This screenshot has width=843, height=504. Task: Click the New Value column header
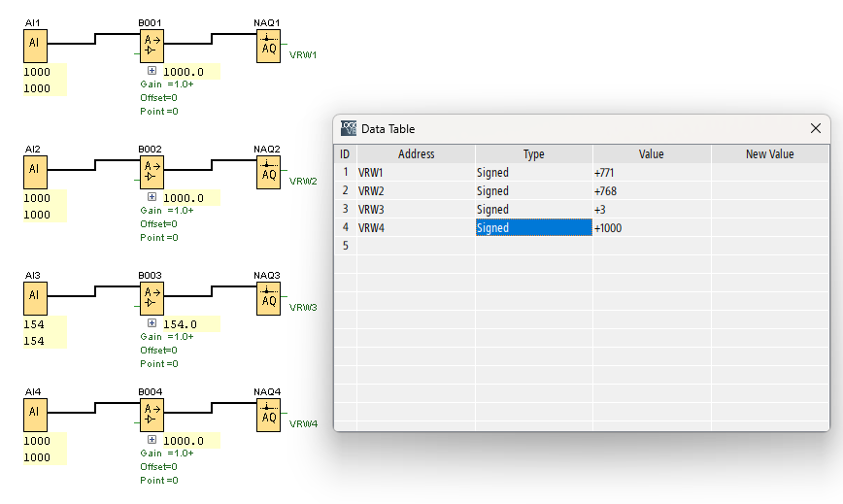769,154
